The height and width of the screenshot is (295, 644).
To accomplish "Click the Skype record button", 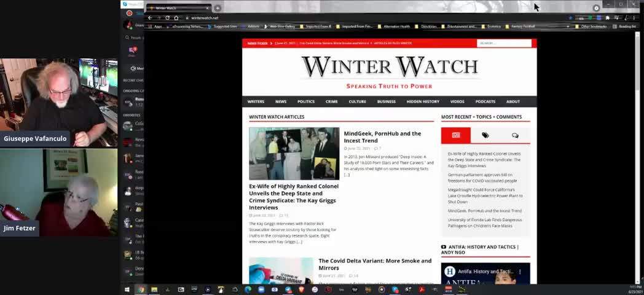I will click(x=130, y=13).
